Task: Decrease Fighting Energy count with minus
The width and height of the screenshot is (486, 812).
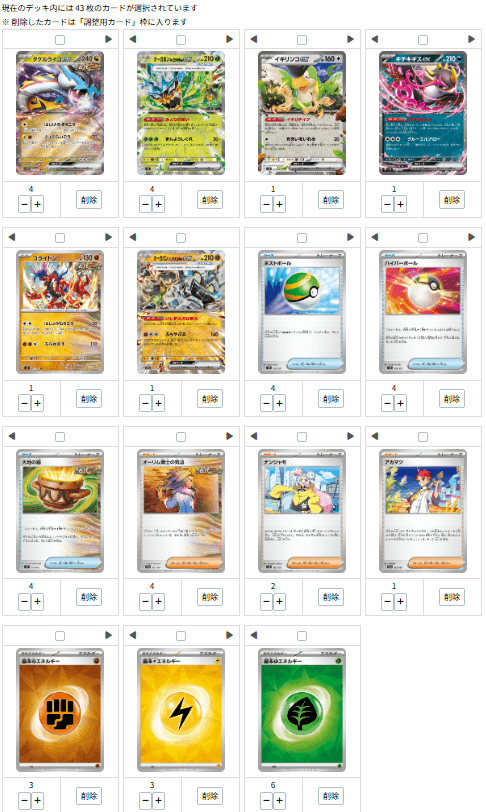Action: (24, 801)
